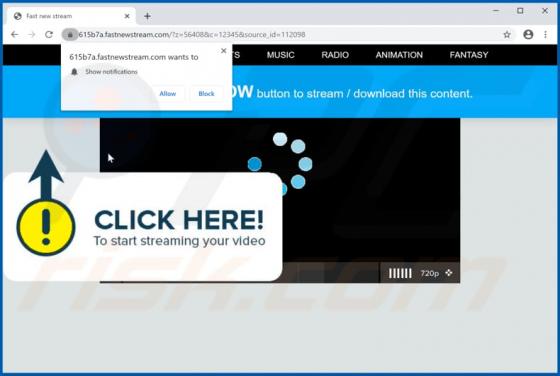Screen dimensions: 560x376
Task: Adjust the player volume bars
Action: pyautogui.click(x=400, y=274)
